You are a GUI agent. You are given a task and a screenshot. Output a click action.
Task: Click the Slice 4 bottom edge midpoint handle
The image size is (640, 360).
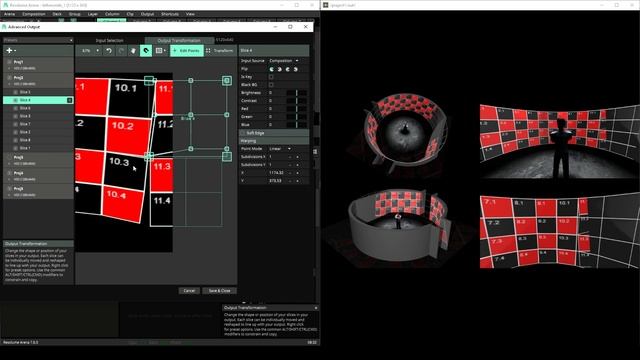click(x=191, y=149)
